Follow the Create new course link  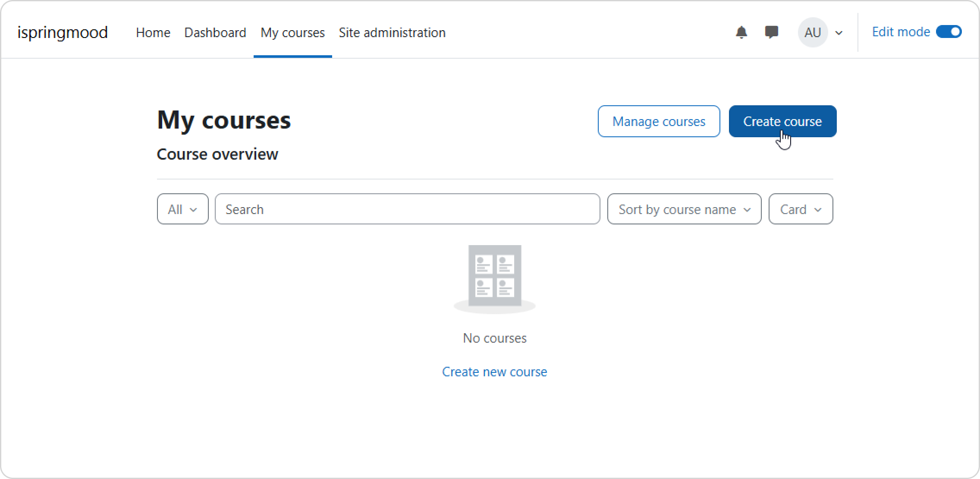point(494,372)
